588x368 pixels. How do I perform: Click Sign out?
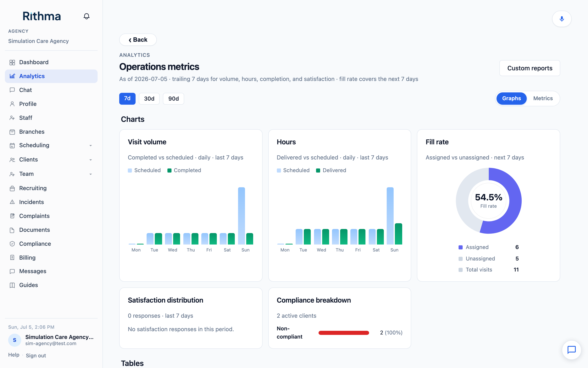tap(36, 356)
